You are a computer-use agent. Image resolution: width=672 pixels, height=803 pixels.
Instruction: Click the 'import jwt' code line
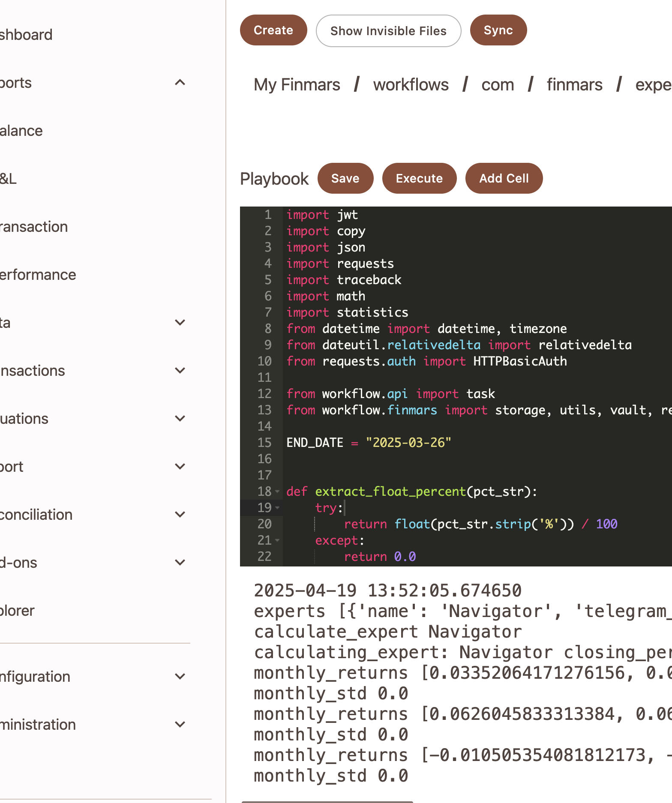pyautogui.click(x=322, y=215)
